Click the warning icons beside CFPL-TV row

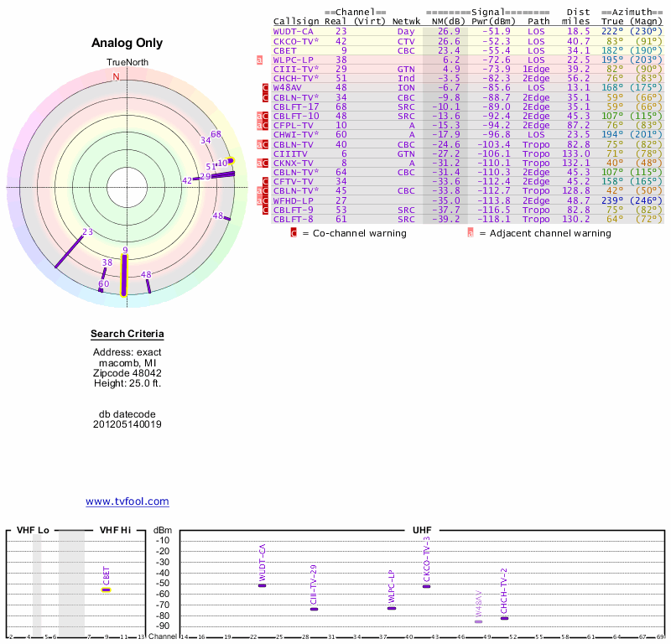click(x=263, y=125)
